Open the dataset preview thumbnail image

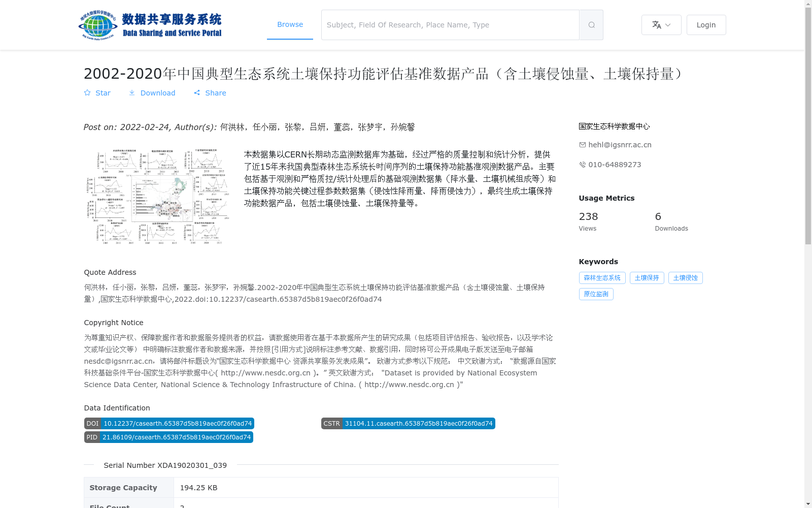coord(158,197)
